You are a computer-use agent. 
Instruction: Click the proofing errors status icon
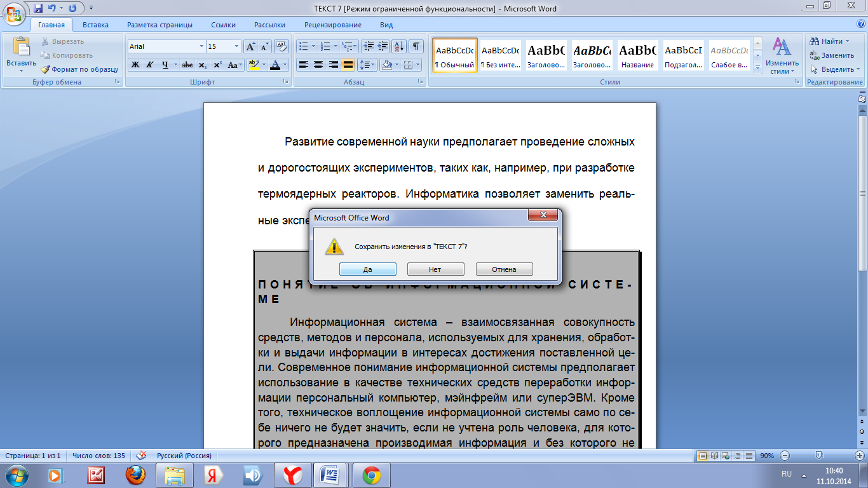click(x=142, y=456)
